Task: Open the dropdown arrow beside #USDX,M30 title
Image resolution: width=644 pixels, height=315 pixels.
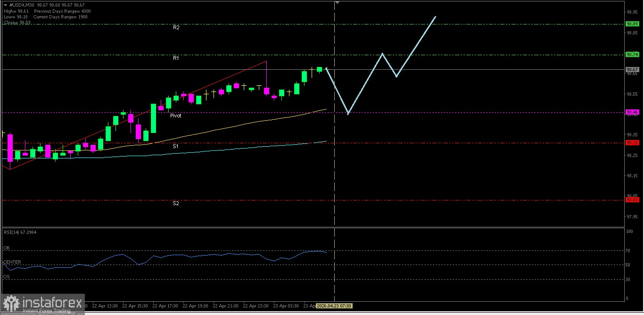Action: point(5,5)
